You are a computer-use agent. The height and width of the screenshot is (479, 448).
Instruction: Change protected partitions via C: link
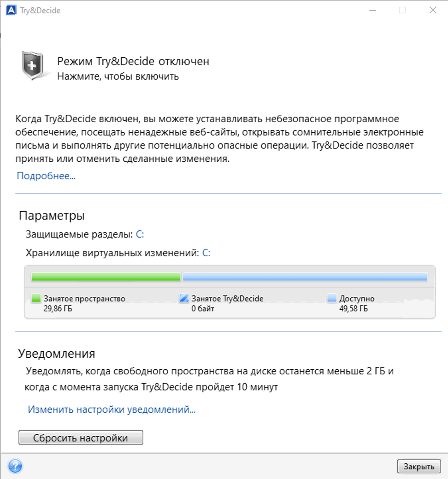click(x=140, y=234)
